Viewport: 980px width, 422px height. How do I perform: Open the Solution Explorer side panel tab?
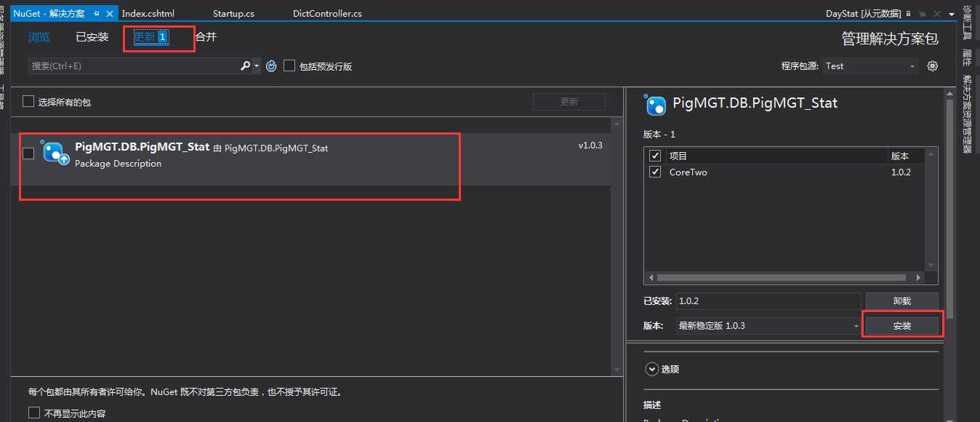[x=967, y=114]
